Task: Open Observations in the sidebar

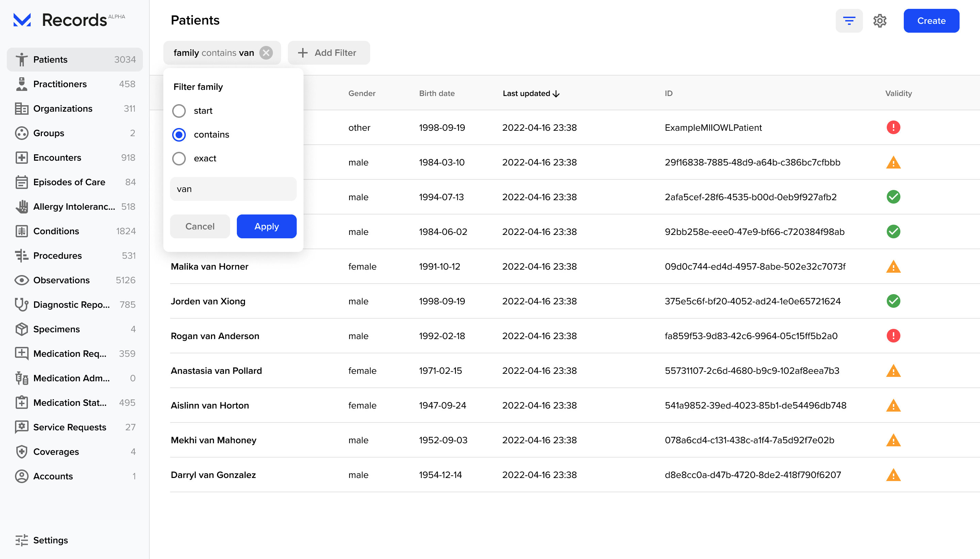Action: [x=75, y=280]
